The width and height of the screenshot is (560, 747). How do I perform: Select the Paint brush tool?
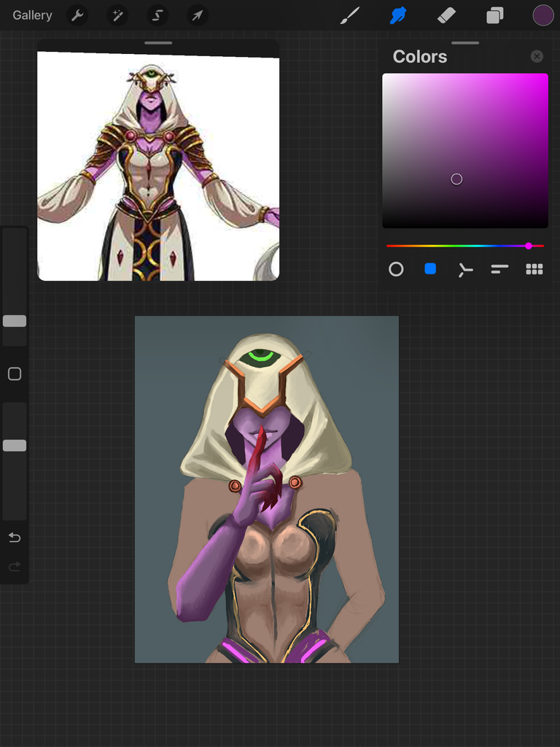(350, 16)
